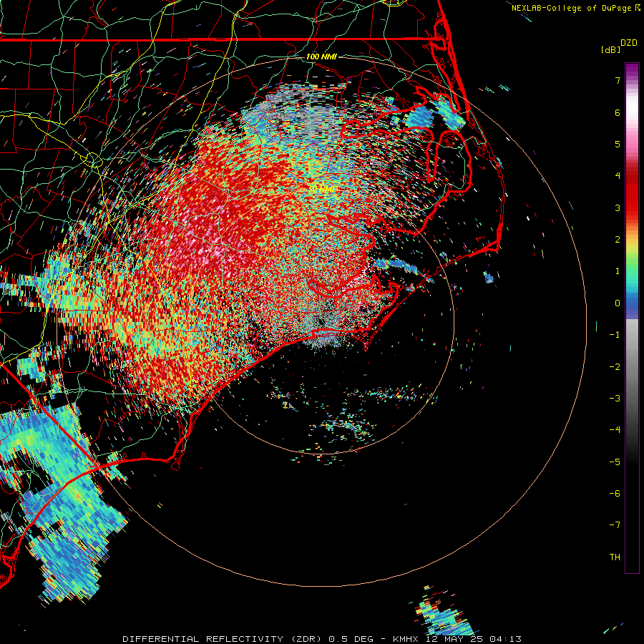
Task: Select the -1 dB tick label
Action: coord(615,335)
